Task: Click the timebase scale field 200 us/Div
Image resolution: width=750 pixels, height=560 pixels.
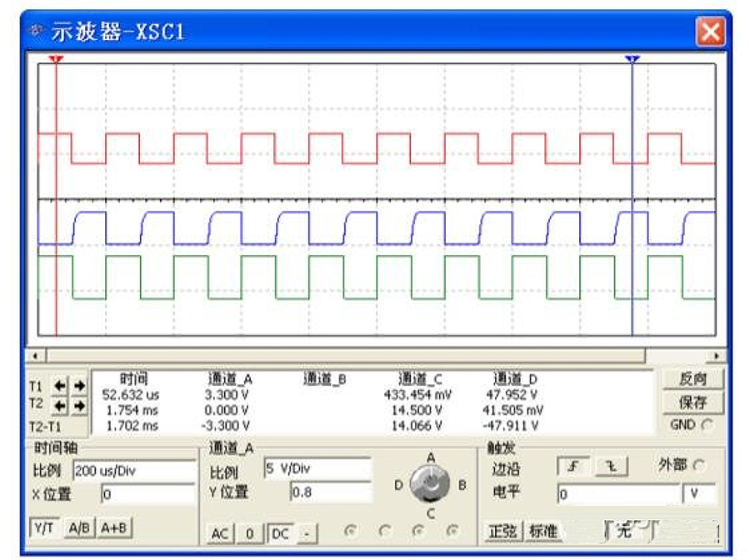Action: coord(133,471)
